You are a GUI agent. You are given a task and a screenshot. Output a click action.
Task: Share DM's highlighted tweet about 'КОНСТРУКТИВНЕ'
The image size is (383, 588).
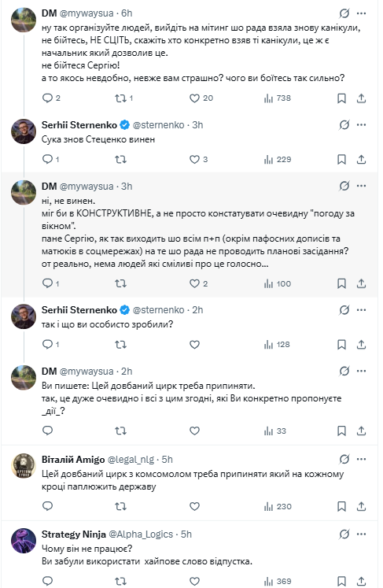tap(361, 283)
